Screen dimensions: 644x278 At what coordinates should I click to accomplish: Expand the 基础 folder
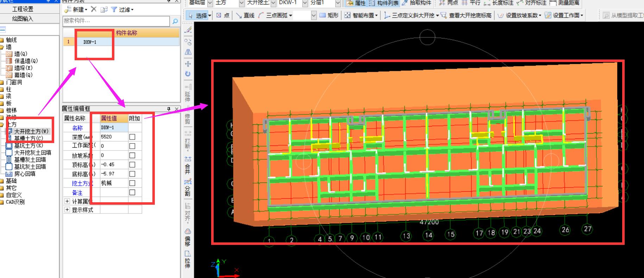click(11, 181)
